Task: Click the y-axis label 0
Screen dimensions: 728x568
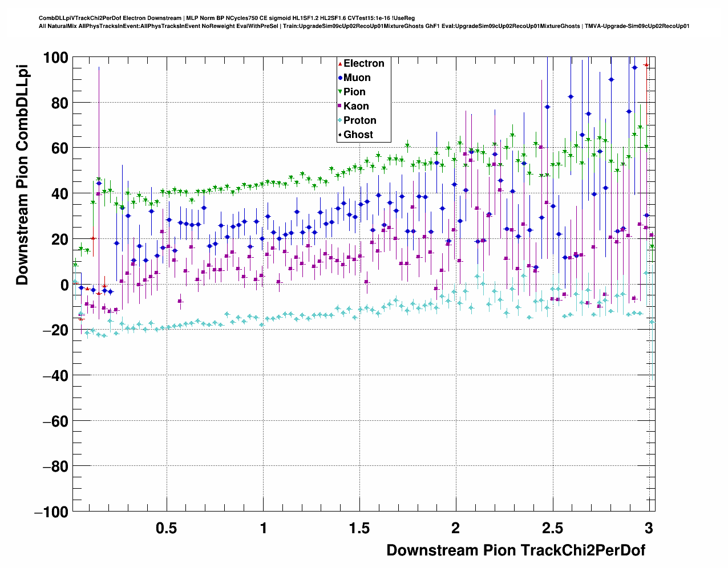Action: tap(64, 285)
